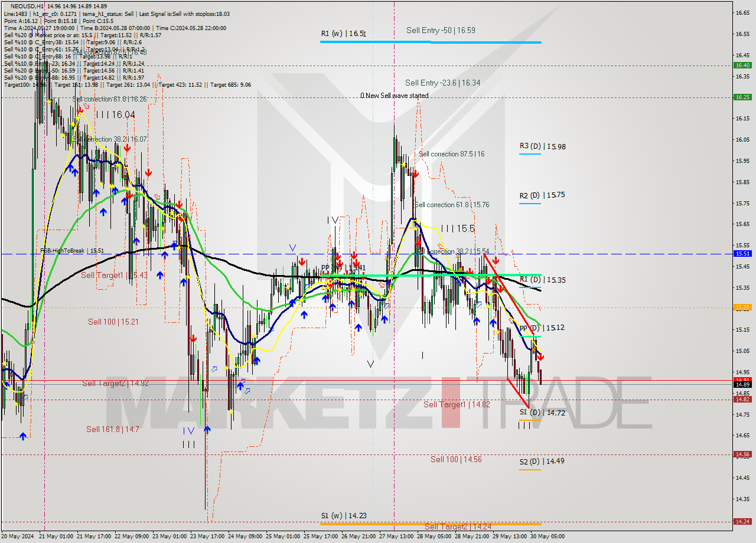756x543 pixels.
Task: Click the '22 May 09:00' time label
Action: pyautogui.click(x=131, y=537)
